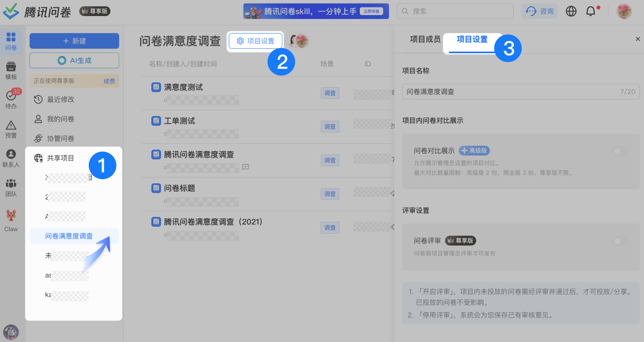The width and height of the screenshot is (644, 342).
Task: Click the avatar at the sidebar bottom
Action: click(x=11, y=332)
